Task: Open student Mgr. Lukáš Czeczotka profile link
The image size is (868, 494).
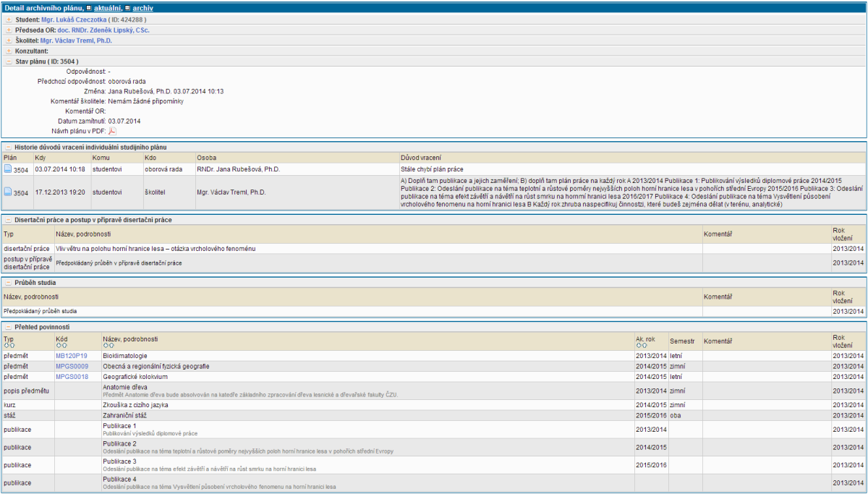Action: (x=75, y=20)
